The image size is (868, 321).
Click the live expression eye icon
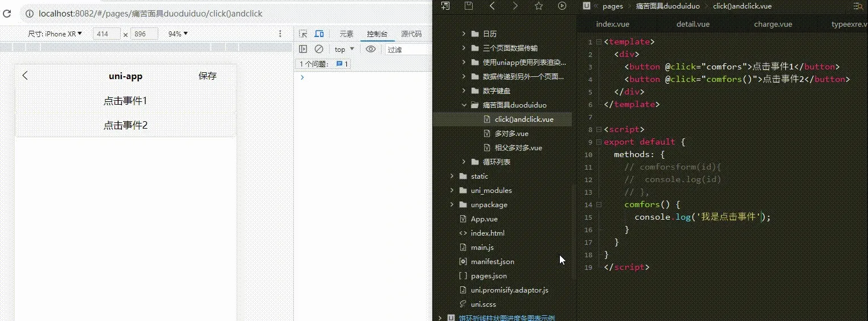(371, 50)
